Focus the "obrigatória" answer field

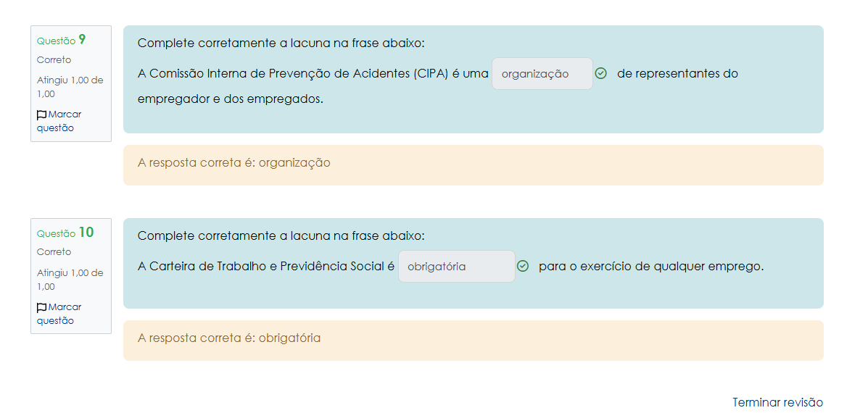(x=456, y=267)
